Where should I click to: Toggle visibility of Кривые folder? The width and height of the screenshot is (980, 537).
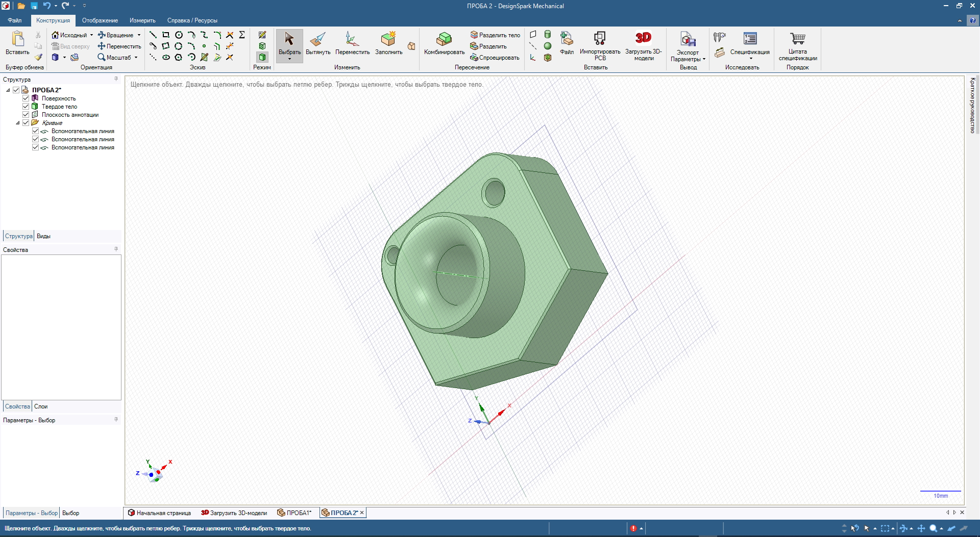click(26, 122)
